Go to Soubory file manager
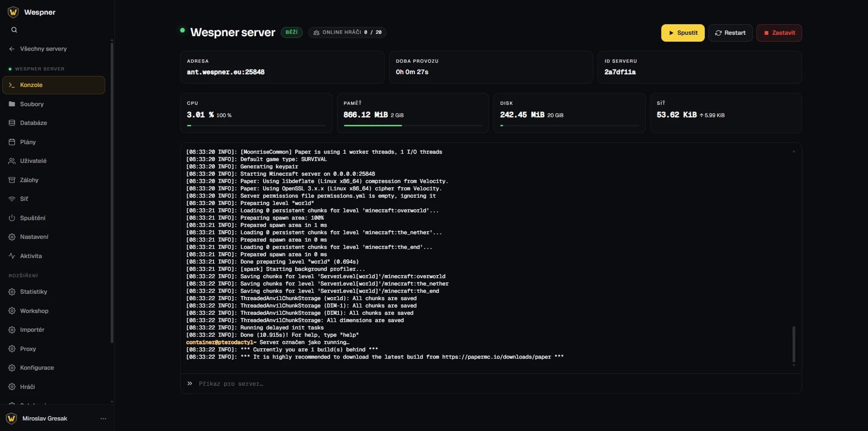The width and height of the screenshot is (868, 431). [x=54, y=104]
